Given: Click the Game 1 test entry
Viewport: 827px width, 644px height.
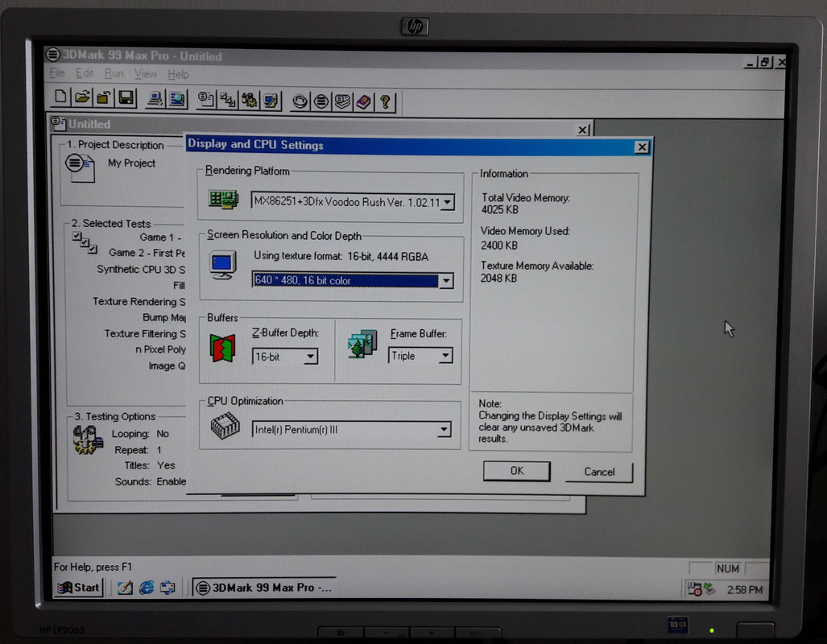Looking at the screenshot, I should [160, 237].
